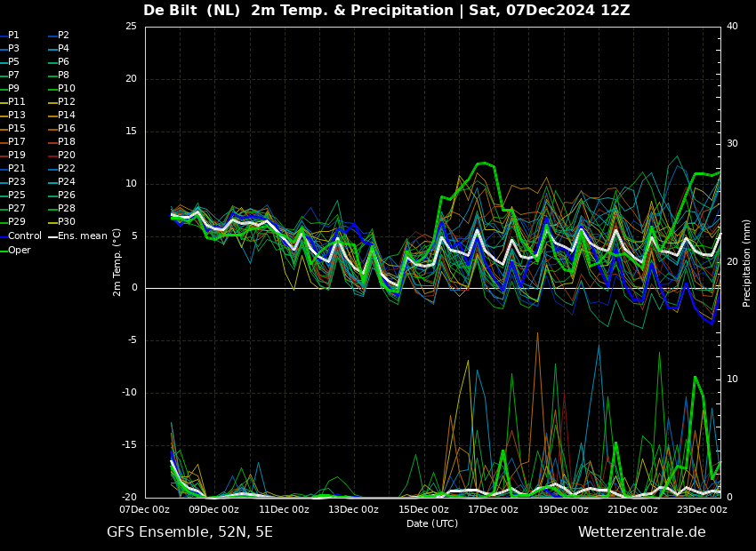Click the GFS Ensemble, 52N, 5E caption
Screen dimensions: 756x551
click(x=189, y=532)
